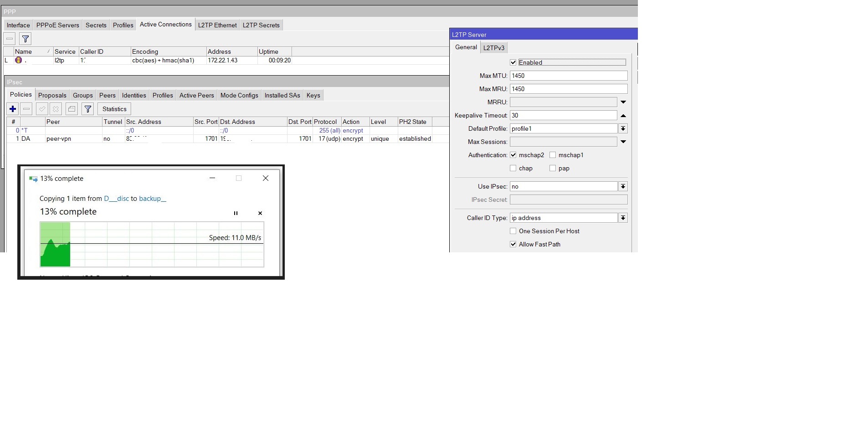Toggle mschap2 authentication checkbox
Screen dimensions: 868x425
[x=513, y=155]
